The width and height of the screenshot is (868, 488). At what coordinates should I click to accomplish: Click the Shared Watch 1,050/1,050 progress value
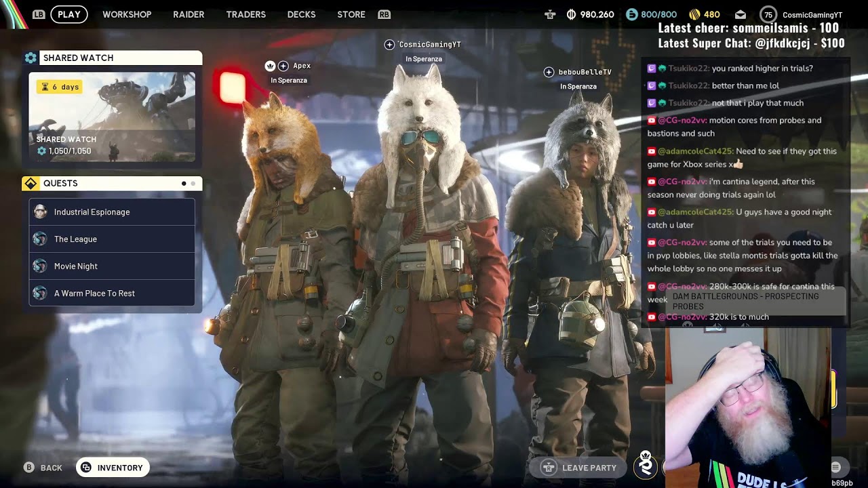coord(70,151)
